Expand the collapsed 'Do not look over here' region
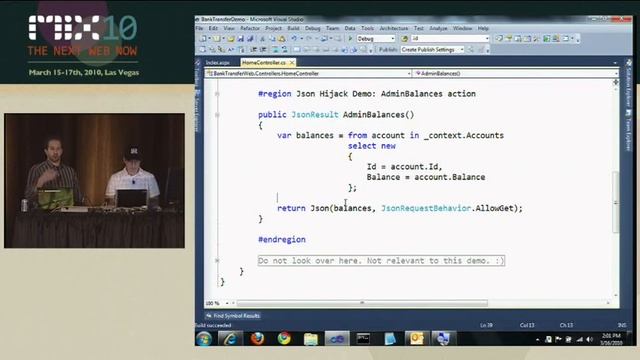Image resolution: width=640 pixels, height=360 pixels. point(217,260)
